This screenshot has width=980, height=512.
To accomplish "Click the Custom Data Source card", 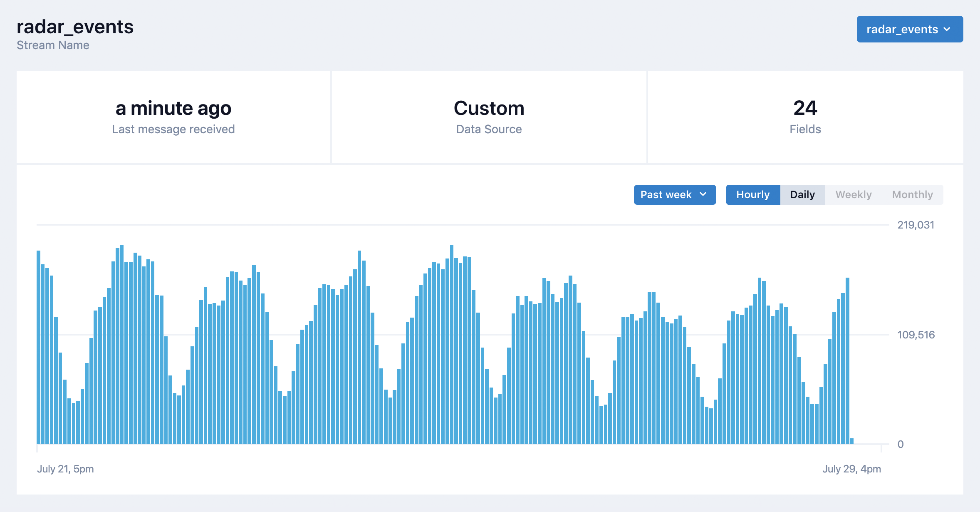I will [489, 117].
